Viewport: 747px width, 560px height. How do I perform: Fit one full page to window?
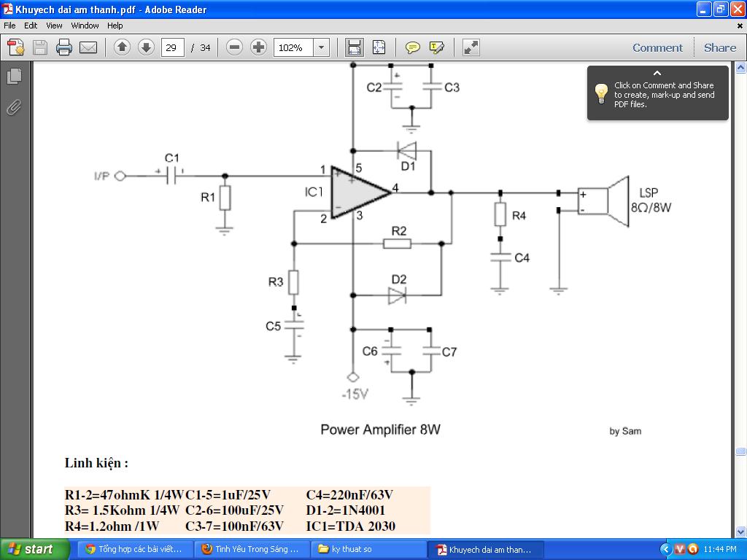[x=379, y=47]
